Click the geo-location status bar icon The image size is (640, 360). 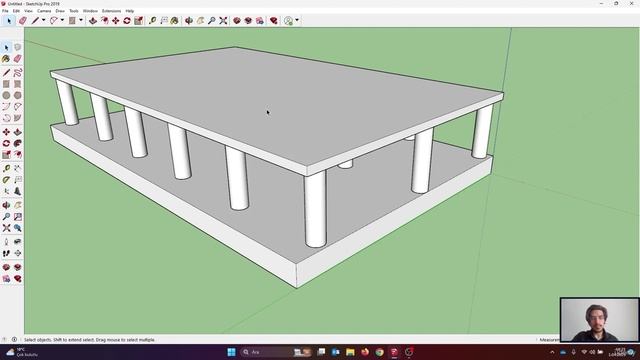(4, 340)
